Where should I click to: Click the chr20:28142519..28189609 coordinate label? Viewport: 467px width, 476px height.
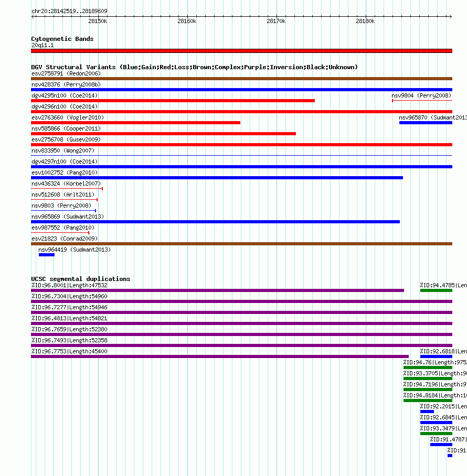(x=69, y=11)
